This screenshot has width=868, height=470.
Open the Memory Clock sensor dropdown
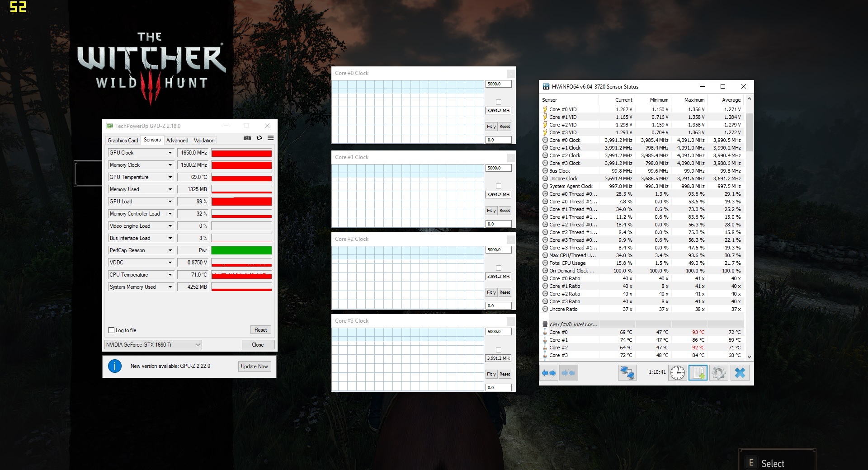pos(170,165)
